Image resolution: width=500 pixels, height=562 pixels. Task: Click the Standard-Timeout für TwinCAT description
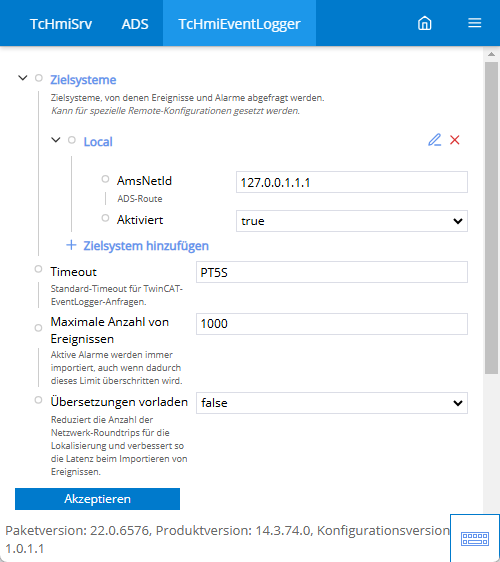(117, 295)
